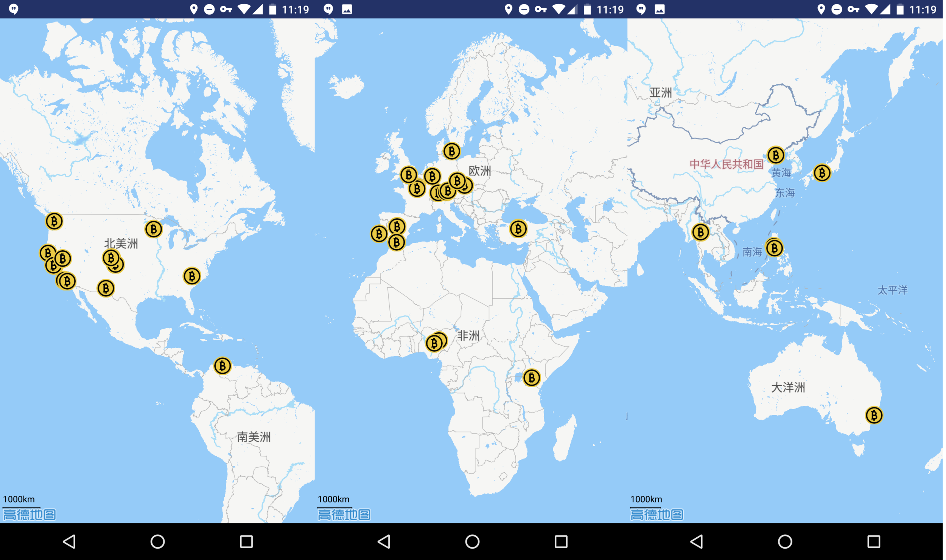Tap the Bitcoin marker in west Texas
Viewport: 946px width, 560px height.
point(106,289)
